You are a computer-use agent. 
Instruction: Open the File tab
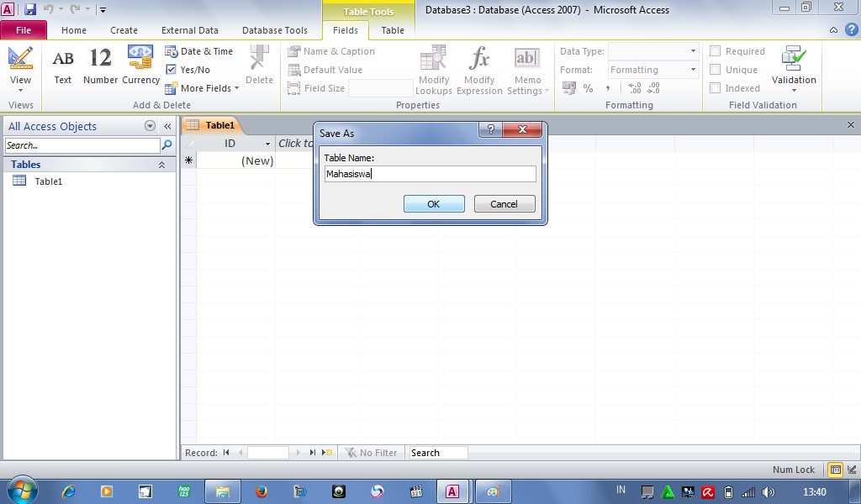pyautogui.click(x=24, y=30)
